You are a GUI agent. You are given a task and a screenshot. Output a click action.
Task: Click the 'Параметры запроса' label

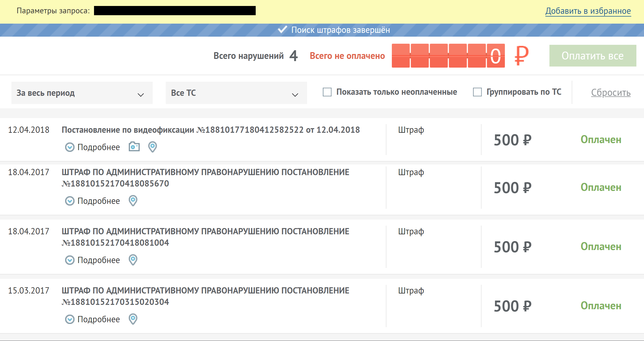click(x=53, y=11)
